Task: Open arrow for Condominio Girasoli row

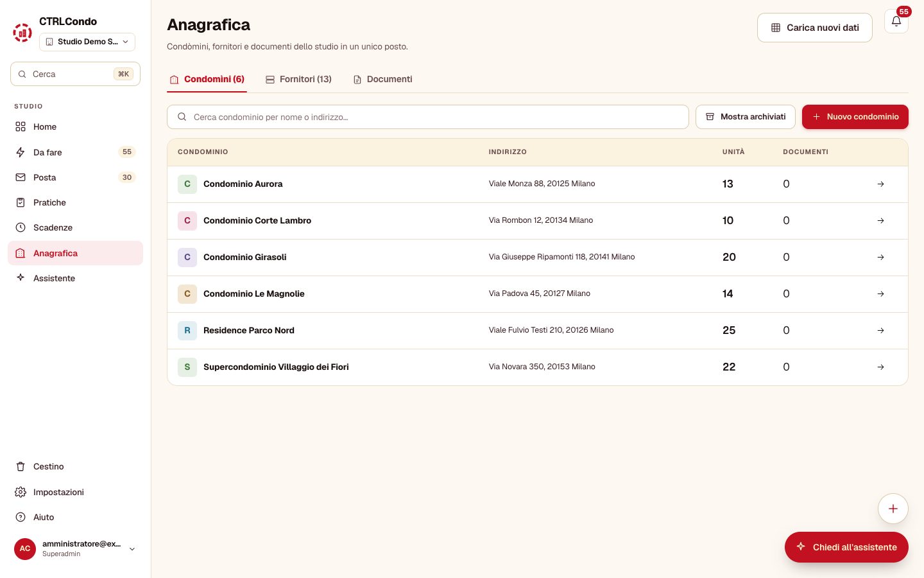Action: coord(880,258)
